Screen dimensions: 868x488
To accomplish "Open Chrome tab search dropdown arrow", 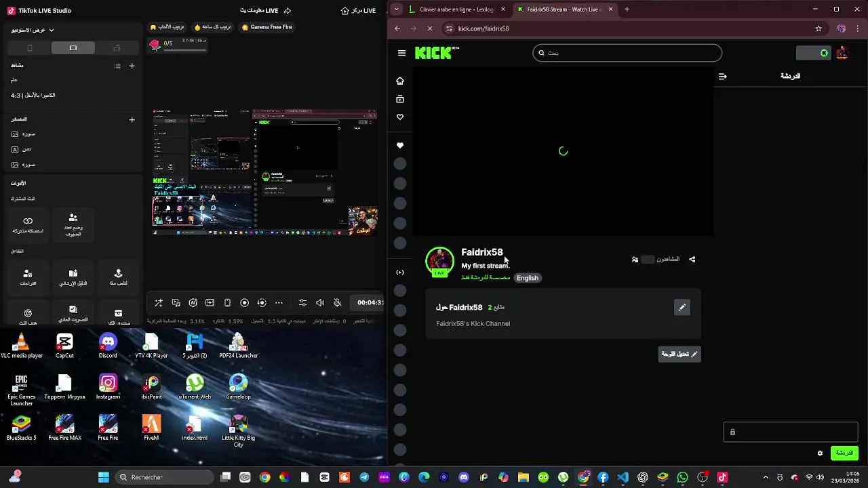I will tap(397, 9).
